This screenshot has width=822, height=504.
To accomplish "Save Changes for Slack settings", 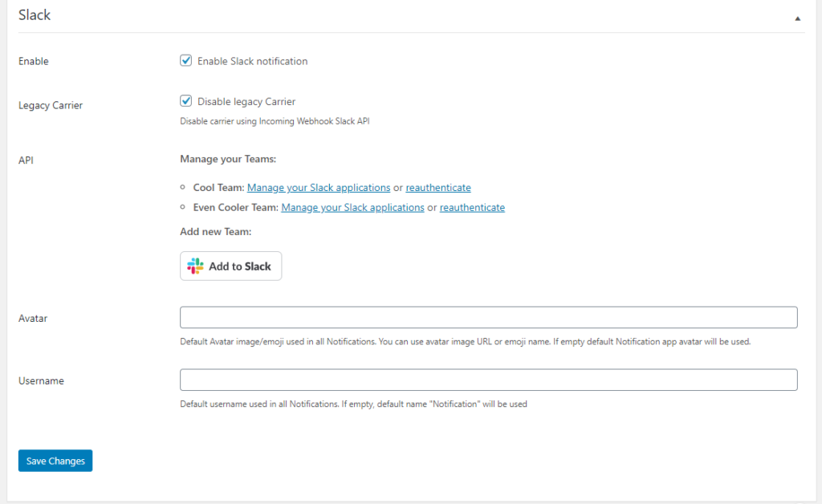I will (55, 460).
